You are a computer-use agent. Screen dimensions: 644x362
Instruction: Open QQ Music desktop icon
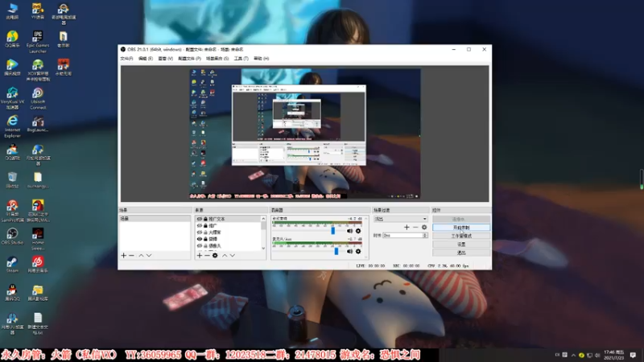12,39
